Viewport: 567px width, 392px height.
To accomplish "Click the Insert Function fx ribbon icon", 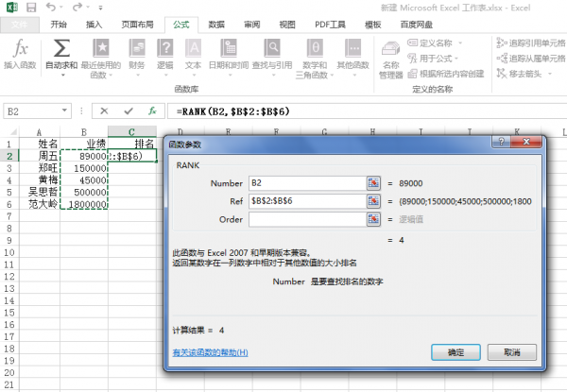I will click(x=20, y=48).
